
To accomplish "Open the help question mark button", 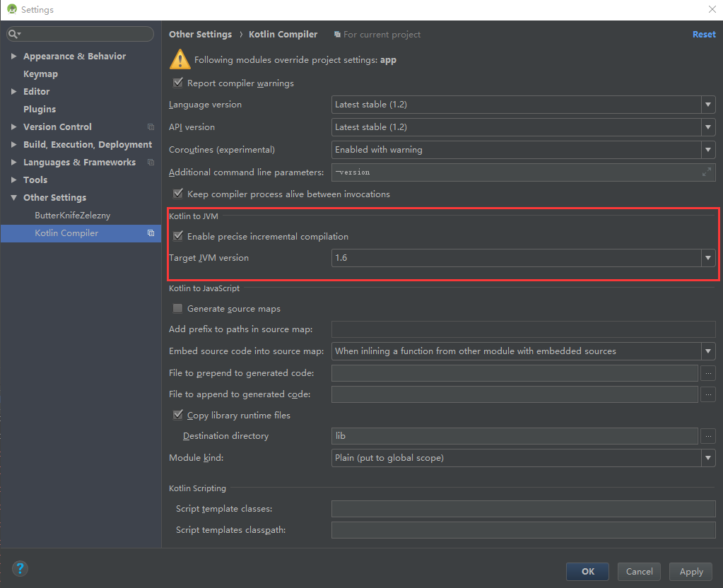I will [20, 568].
